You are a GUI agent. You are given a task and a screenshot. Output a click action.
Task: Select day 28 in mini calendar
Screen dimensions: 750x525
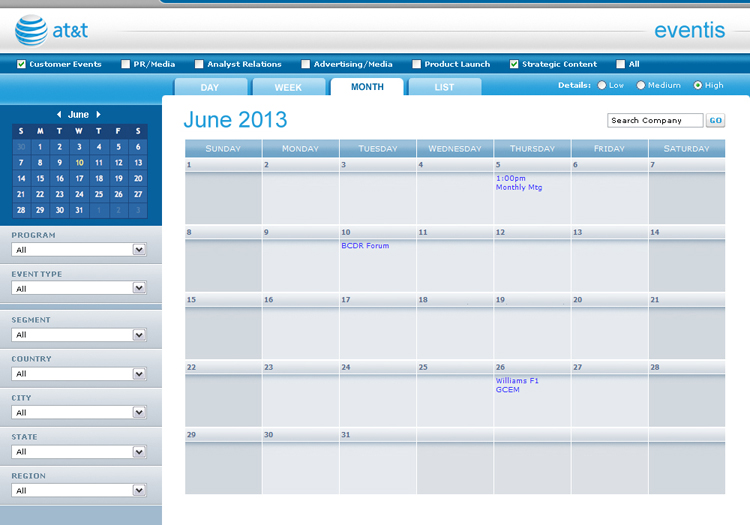21,210
